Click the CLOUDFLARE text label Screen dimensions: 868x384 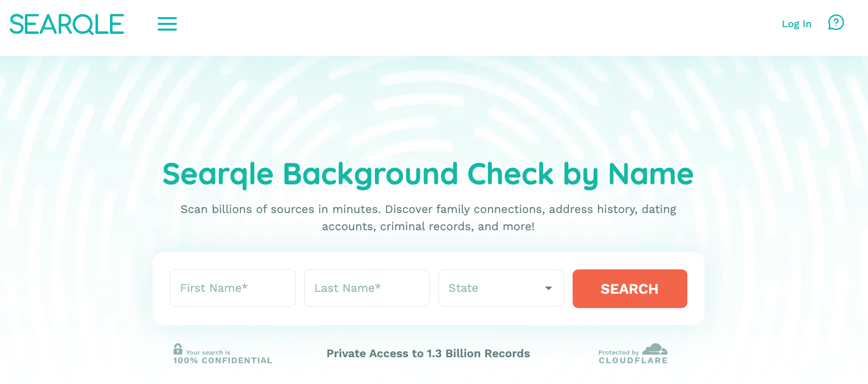[633, 361]
